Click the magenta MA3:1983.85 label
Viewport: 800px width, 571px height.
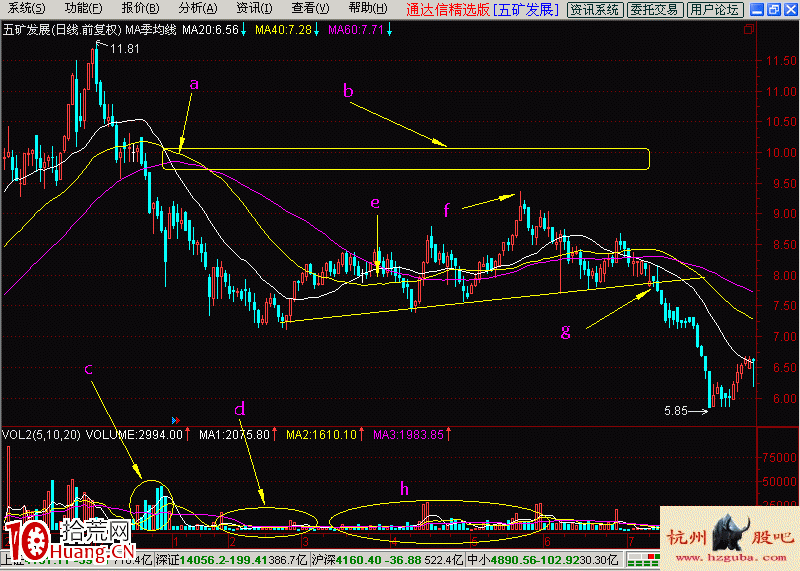click(x=409, y=435)
